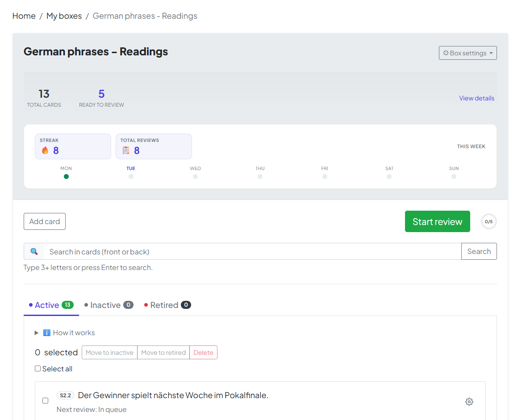The image size is (526, 420).
Task: Focus the Search in cards field
Action: click(x=252, y=252)
